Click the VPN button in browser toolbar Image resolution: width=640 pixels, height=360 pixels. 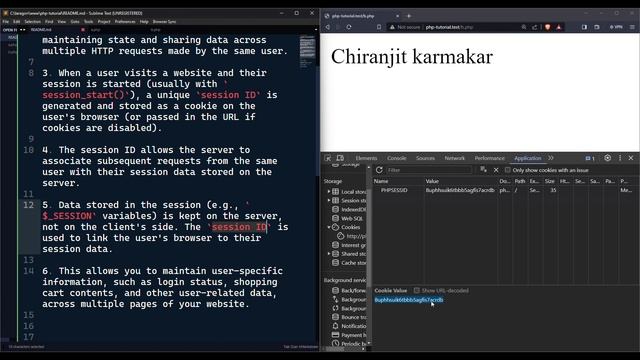tap(616, 27)
